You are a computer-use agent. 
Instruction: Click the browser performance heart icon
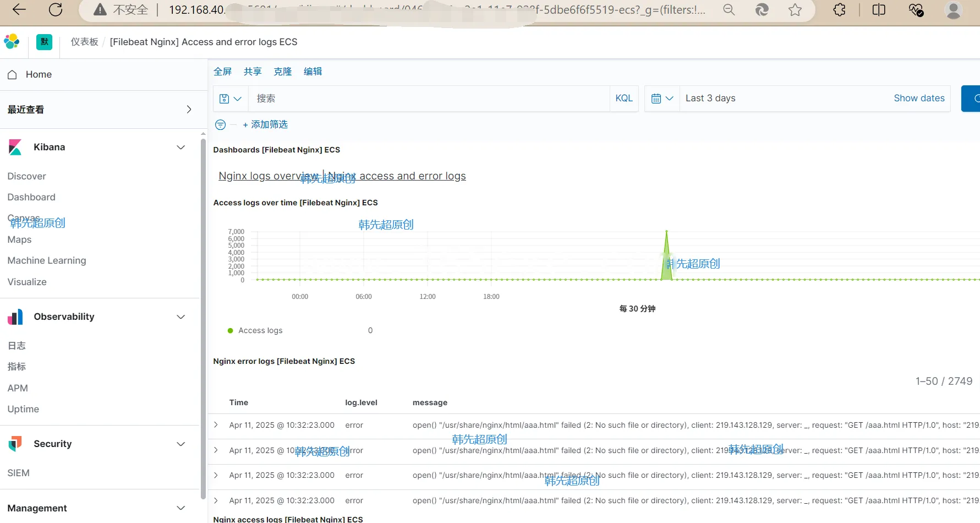point(916,9)
